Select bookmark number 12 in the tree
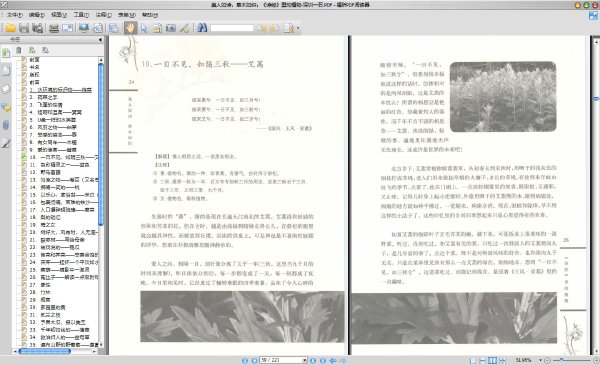The image size is (600, 365). (x=45, y=172)
